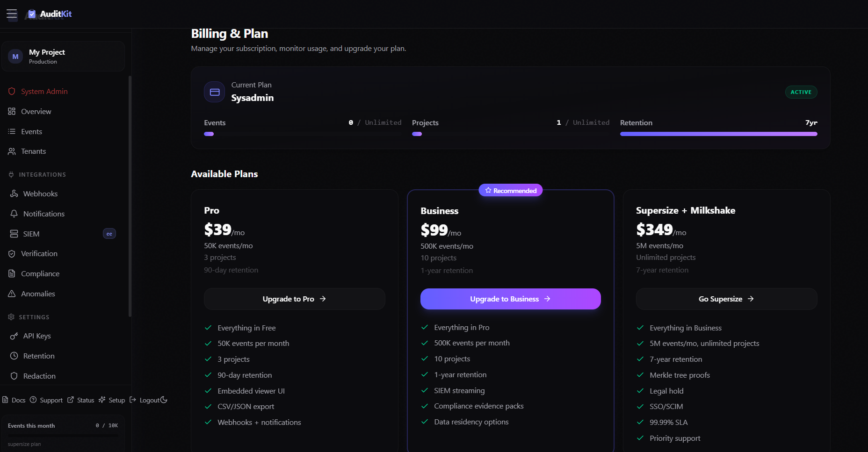The width and height of the screenshot is (868, 452).
Task: Click the Retention usage progress bar
Action: [x=718, y=134]
